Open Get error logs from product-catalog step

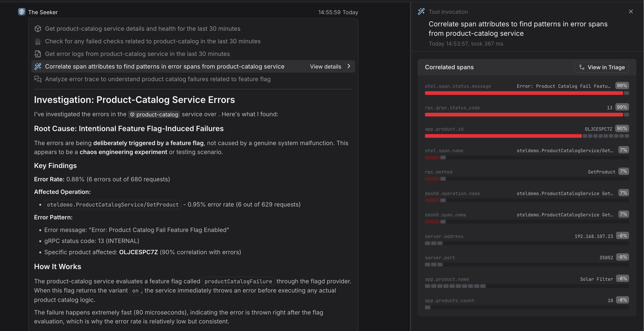click(137, 54)
